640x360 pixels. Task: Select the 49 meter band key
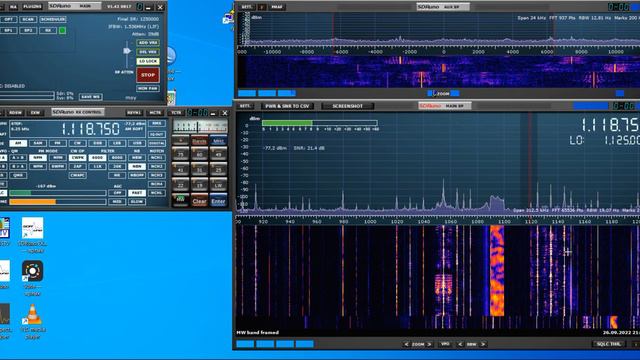[x=218, y=154]
